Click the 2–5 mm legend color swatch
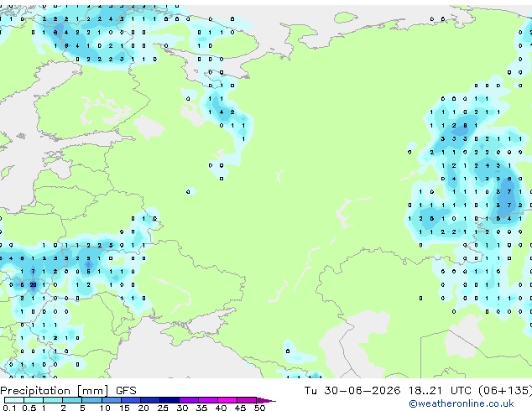This screenshot has width=532, height=411. click(72, 400)
